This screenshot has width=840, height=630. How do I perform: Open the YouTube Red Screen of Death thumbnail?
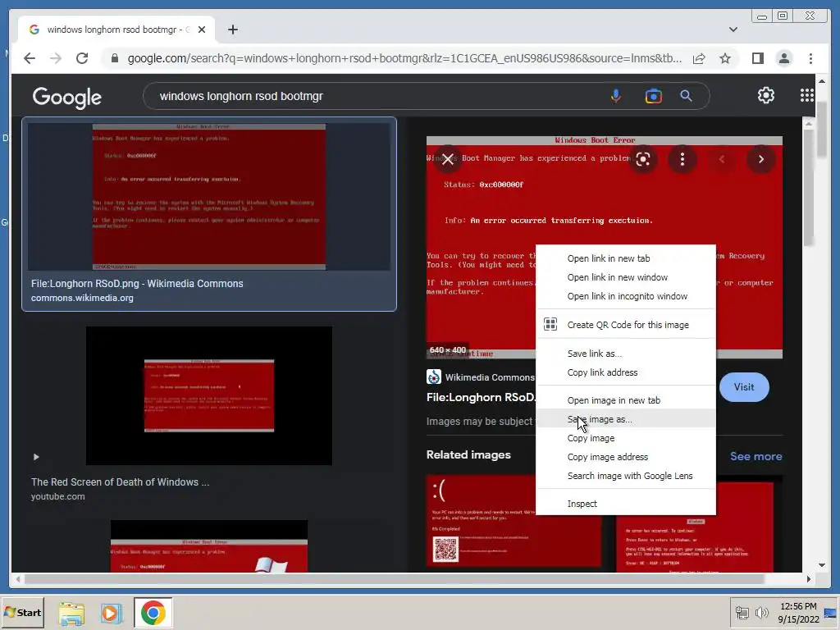pos(209,395)
